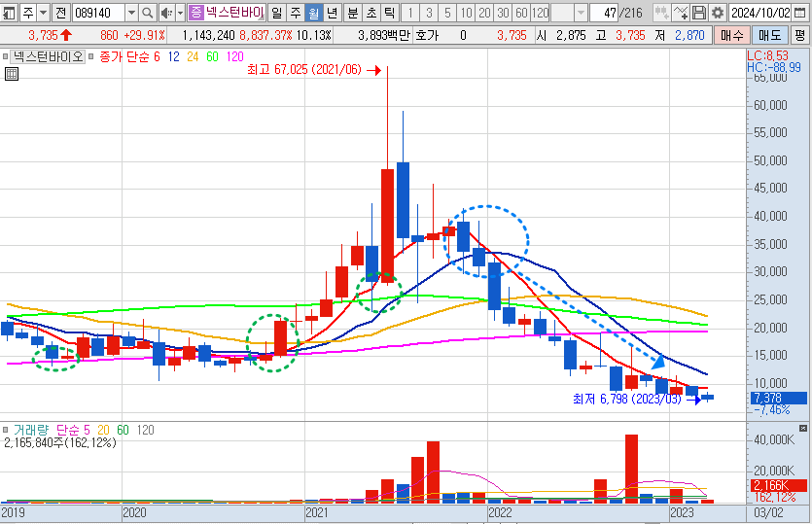Toggle the small square before 거래량 legend
The image size is (812, 524).
click(6, 430)
